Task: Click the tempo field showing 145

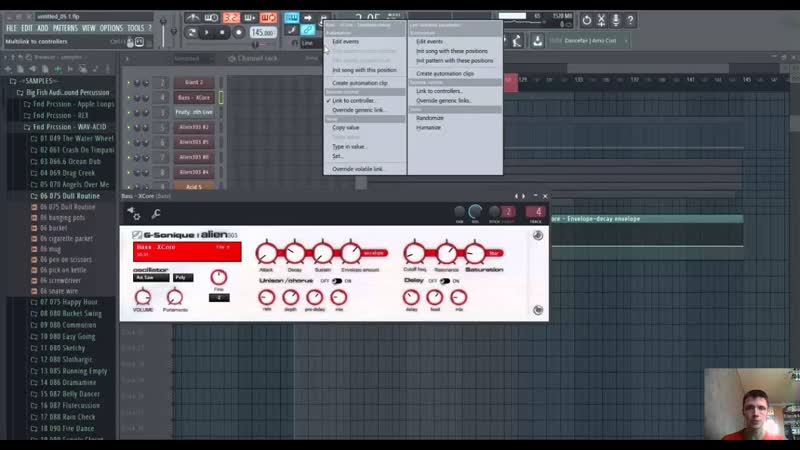Action: (263, 32)
